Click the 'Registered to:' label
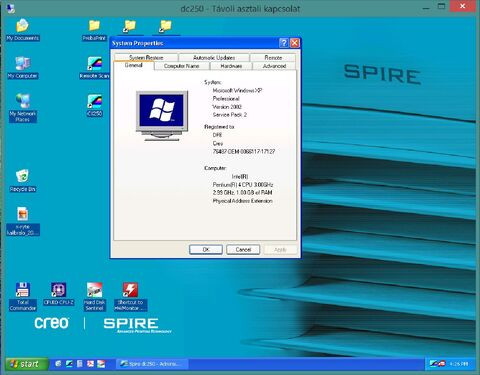Screen dimensions: 480x375 point(219,127)
